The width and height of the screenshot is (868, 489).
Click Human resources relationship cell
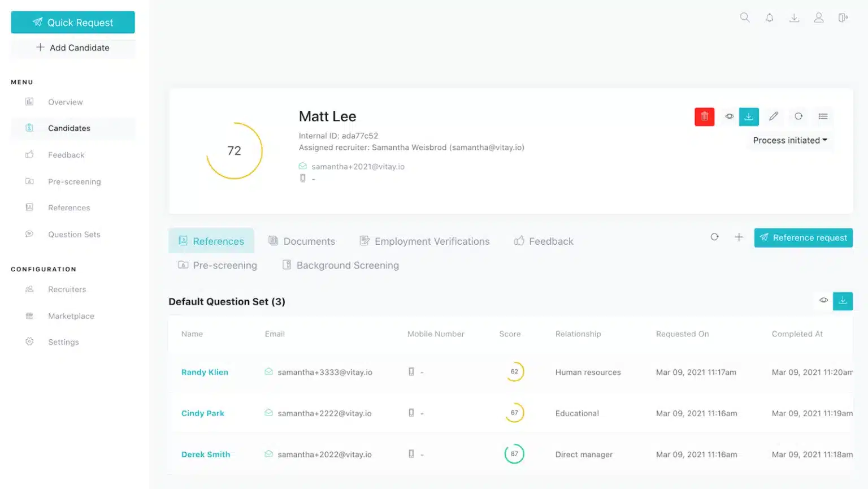click(588, 372)
